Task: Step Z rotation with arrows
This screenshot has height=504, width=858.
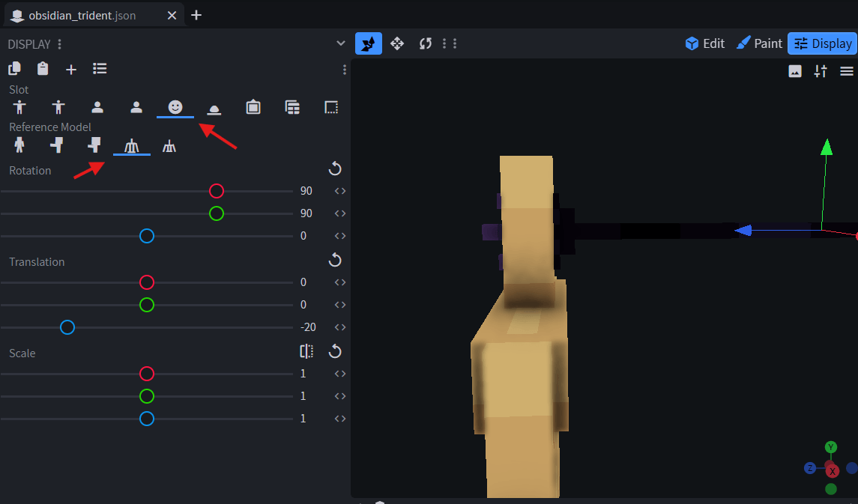Action: (340, 236)
